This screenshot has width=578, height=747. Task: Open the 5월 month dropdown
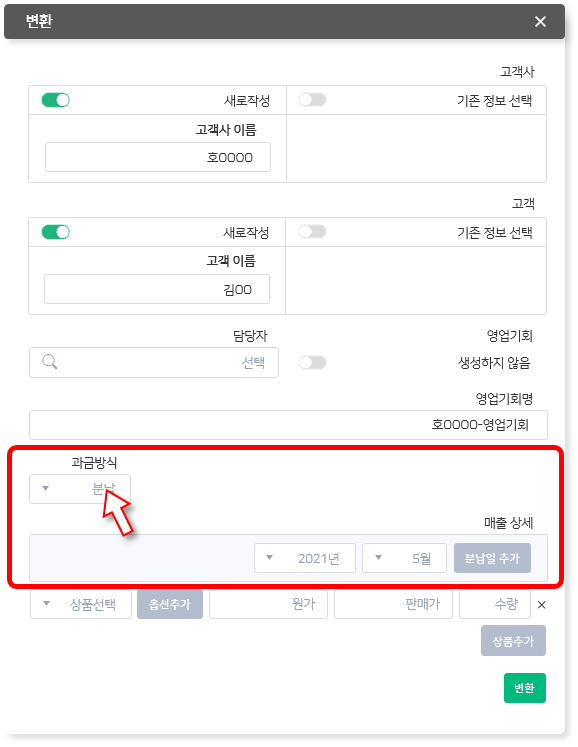tap(404, 558)
